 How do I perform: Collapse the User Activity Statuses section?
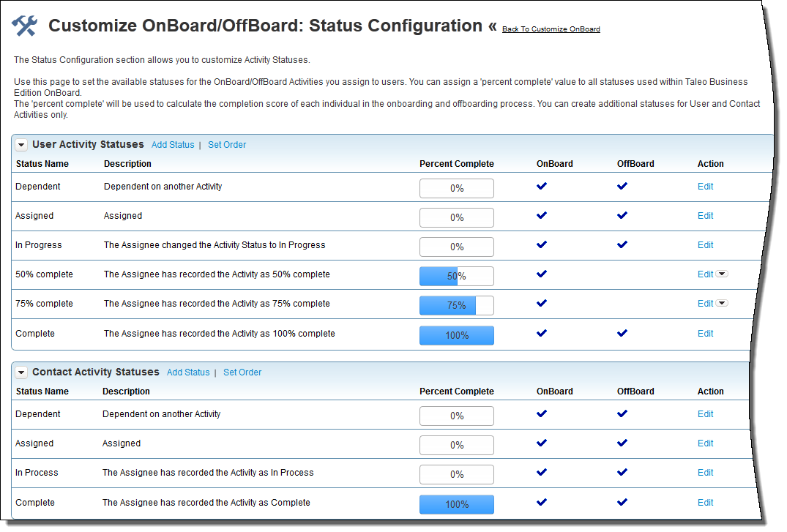tap(21, 144)
